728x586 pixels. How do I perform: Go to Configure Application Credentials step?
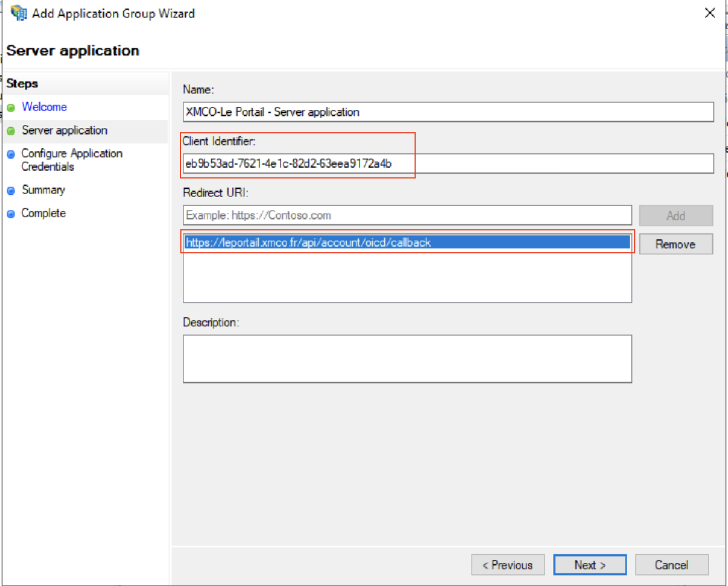[71, 159]
